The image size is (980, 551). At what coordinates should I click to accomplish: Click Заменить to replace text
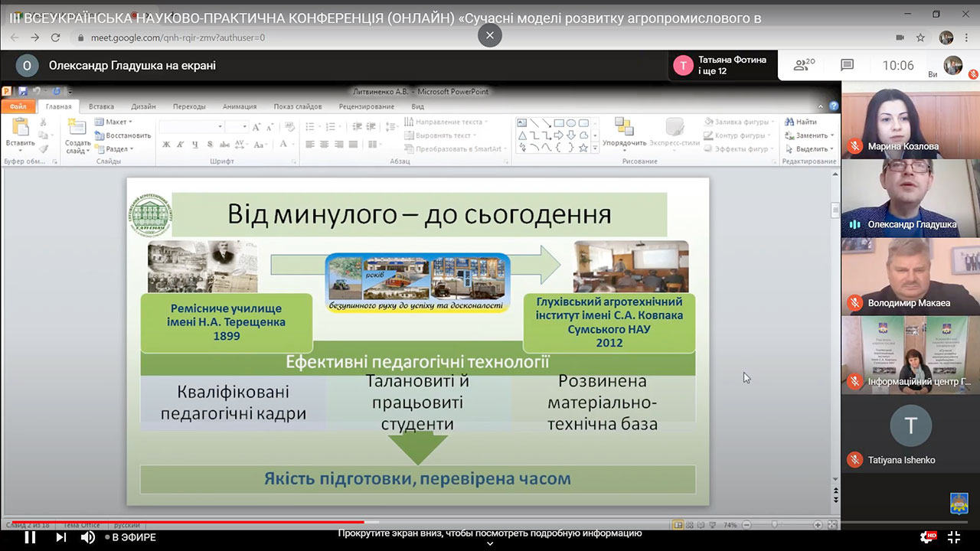click(x=808, y=135)
